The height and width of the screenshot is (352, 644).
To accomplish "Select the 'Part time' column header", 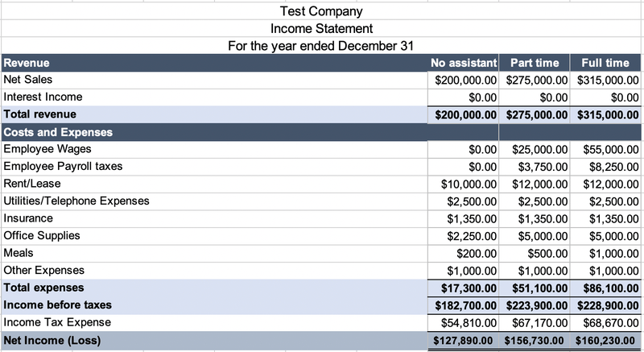I will click(x=535, y=63).
